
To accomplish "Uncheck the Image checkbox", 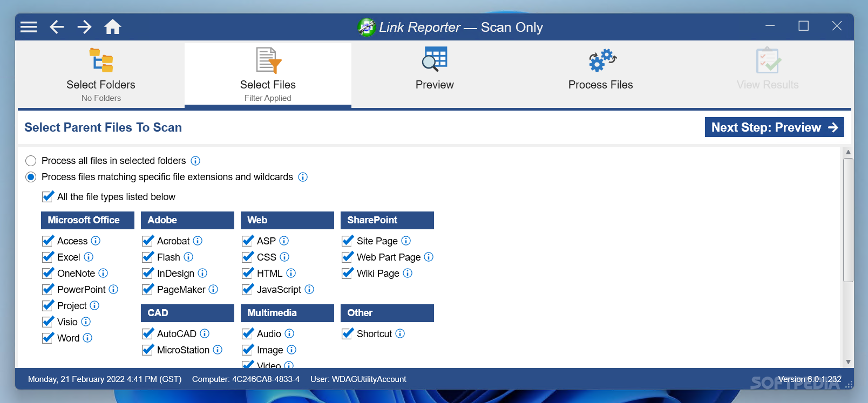I will [248, 350].
